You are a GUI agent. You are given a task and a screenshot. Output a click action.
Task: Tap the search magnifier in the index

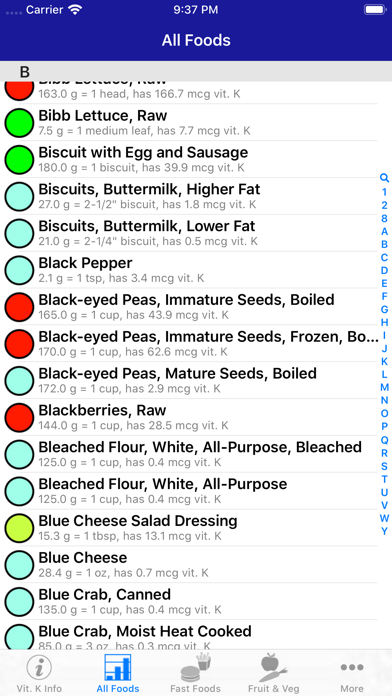point(384,178)
